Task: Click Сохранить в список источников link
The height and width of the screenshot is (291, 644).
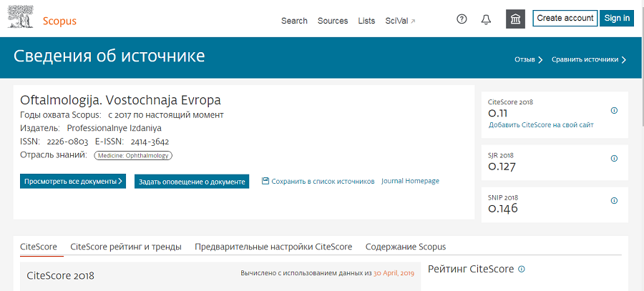Action: [x=323, y=181]
